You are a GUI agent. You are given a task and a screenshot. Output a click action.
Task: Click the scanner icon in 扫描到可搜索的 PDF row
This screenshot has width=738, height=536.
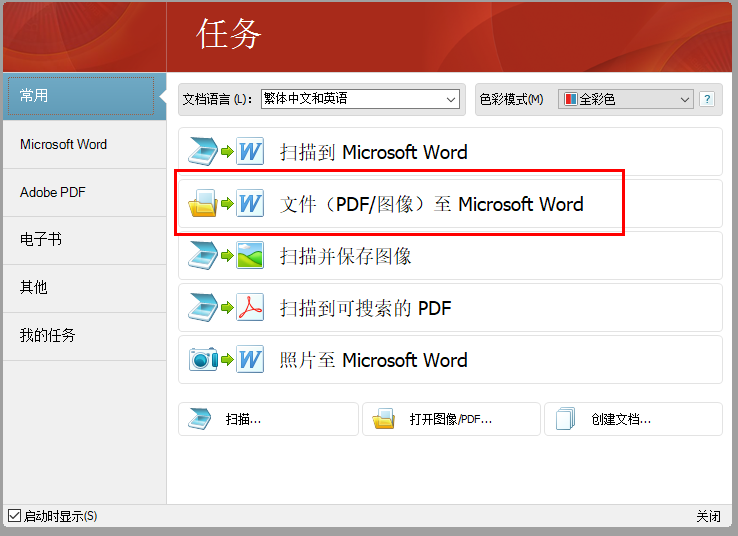203,307
